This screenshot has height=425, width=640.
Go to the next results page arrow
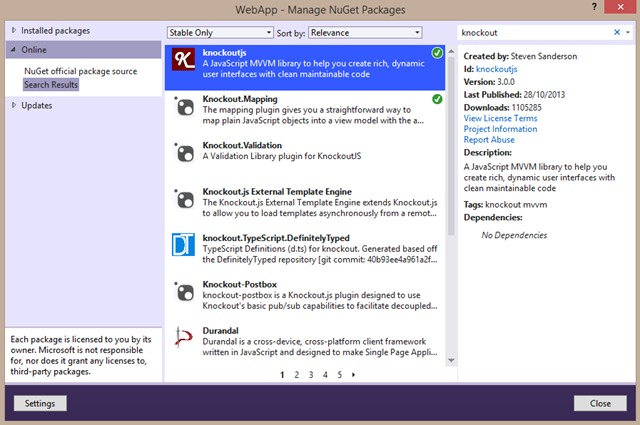tap(353, 374)
